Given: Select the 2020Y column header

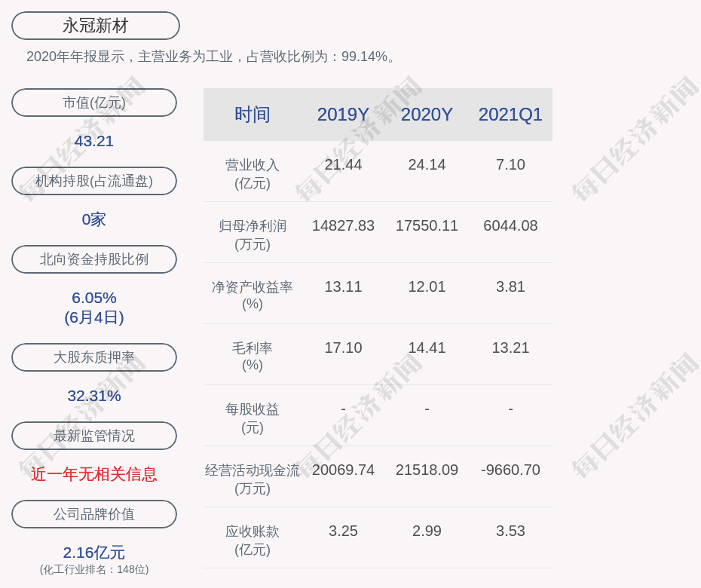Looking at the screenshot, I should click(x=427, y=115).
